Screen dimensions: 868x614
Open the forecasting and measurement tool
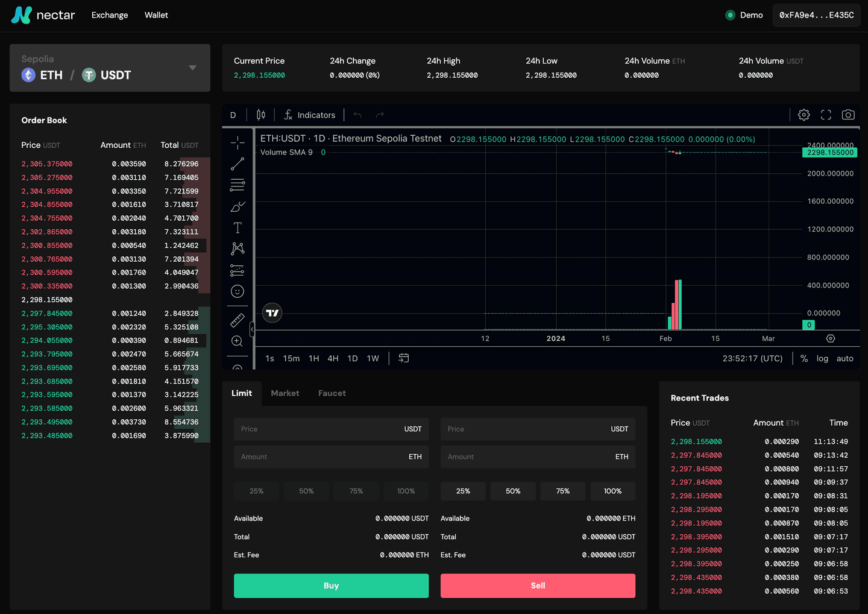pos(237,270)
